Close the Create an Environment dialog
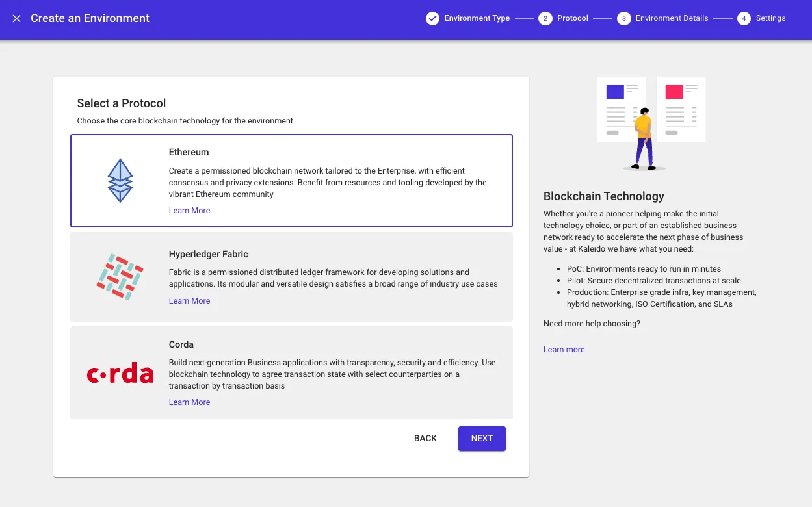The image size is (812, 507). pos(16,18)
